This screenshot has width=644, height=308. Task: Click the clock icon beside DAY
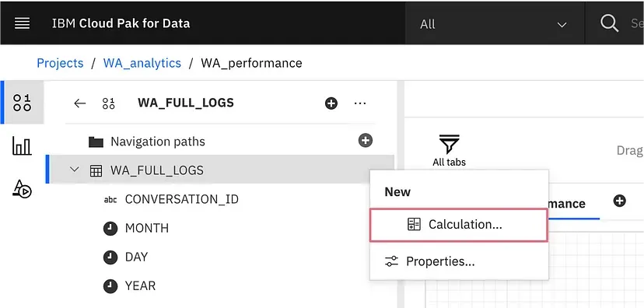point(110,257)
